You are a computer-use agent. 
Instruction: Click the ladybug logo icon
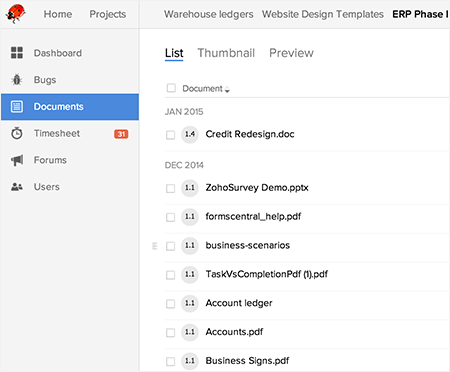[15, 14]
